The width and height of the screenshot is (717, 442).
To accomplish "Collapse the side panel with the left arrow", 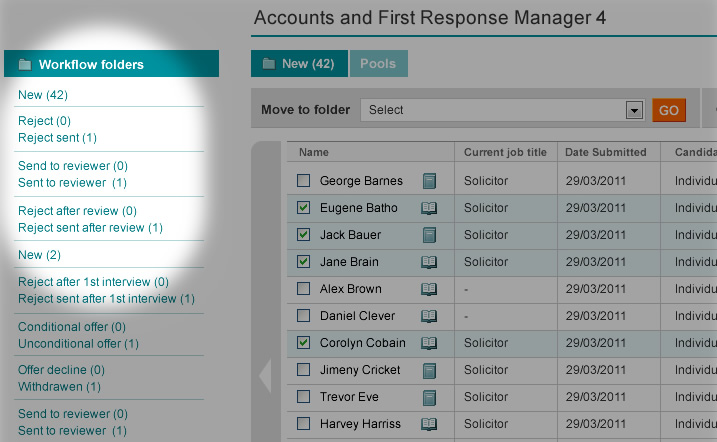I will point(265,376).
